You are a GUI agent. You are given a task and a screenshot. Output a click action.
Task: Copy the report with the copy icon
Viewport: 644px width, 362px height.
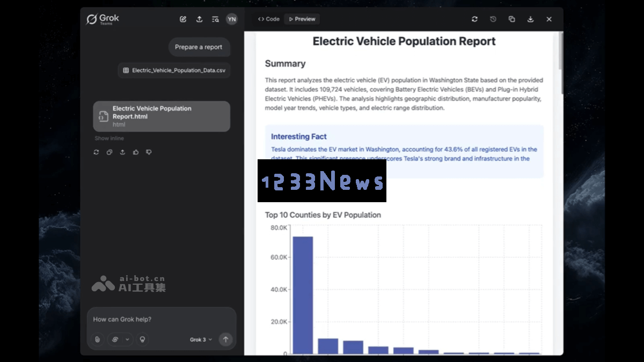[x=511, y=19]
